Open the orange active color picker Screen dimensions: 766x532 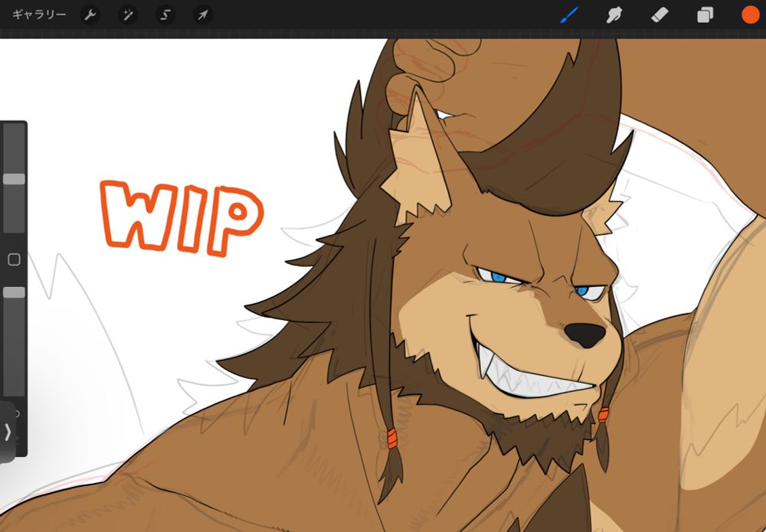(x=751, y=15)
